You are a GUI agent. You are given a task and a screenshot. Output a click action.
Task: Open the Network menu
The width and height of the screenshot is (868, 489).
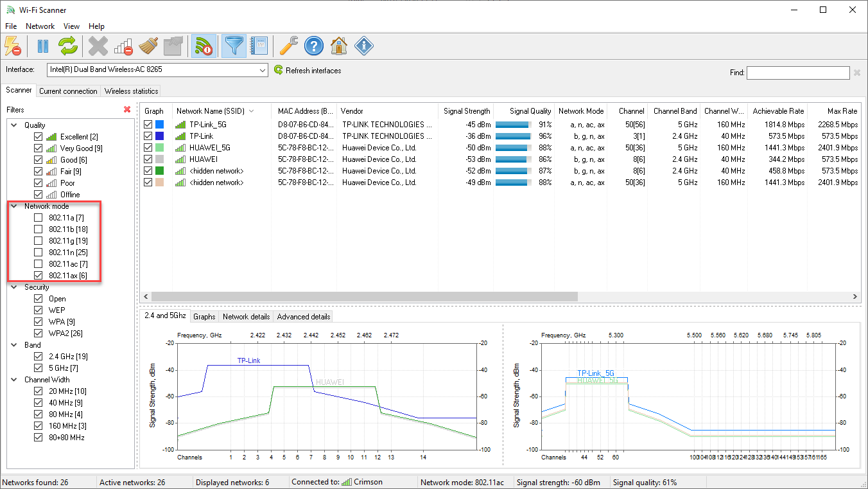(x=40, y=26)
